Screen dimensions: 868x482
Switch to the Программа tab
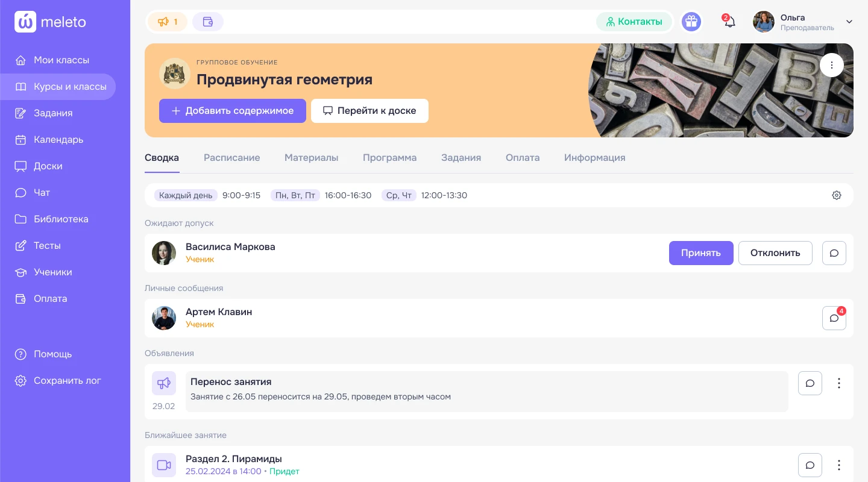click(x=389, y=158)
